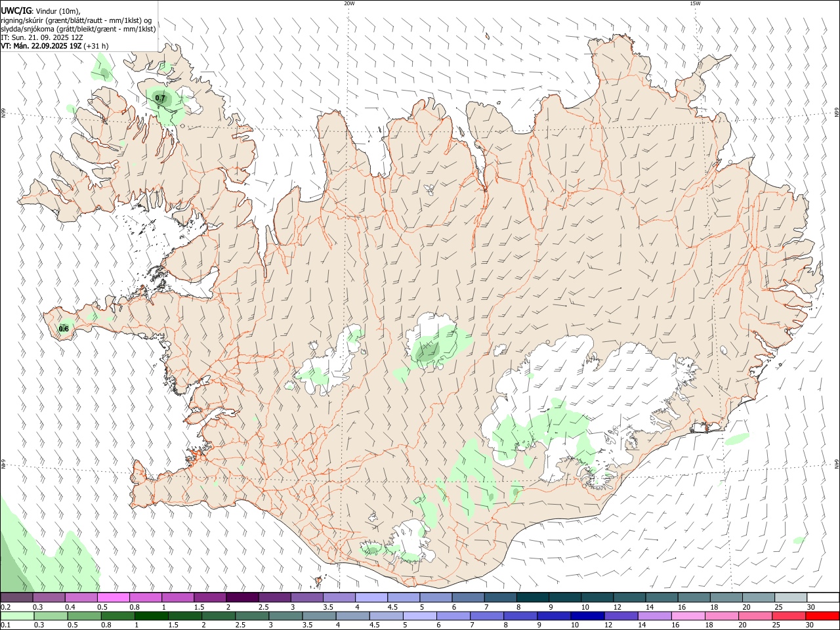
Task: Select the deep navy blue 10 swatch in the lower legend
Action: 587,616
